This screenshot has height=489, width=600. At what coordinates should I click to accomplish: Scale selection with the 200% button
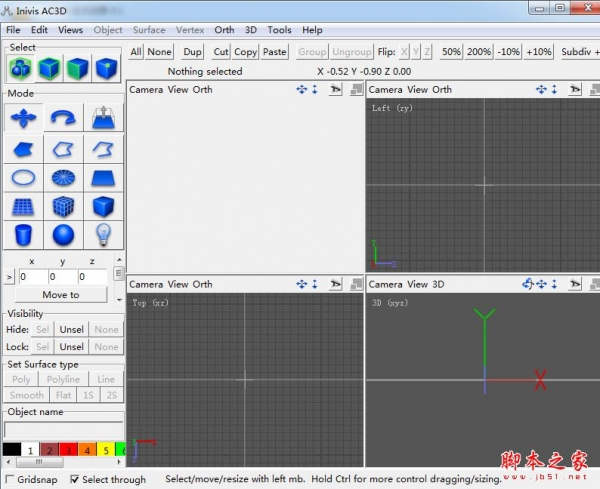pyautogui.click(x=479, y=52)
